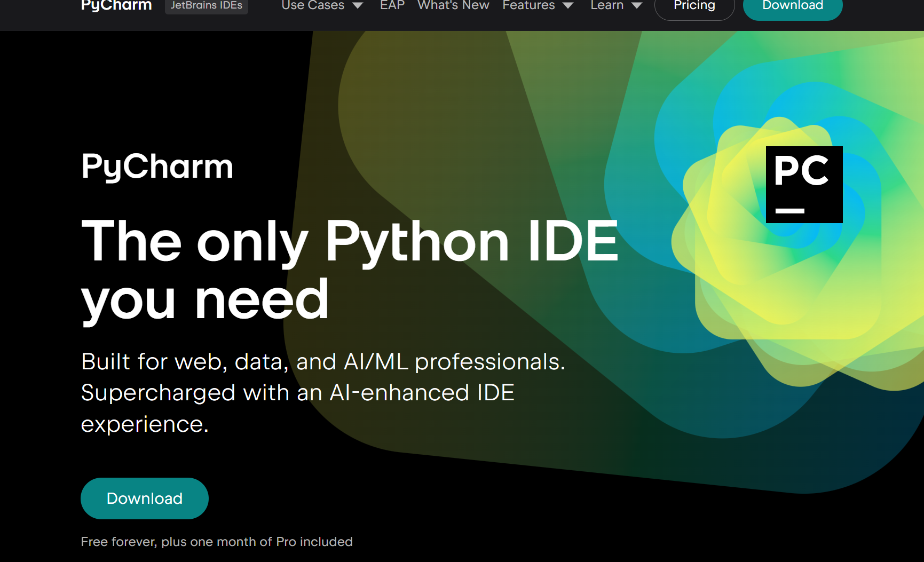Click the "Built for web, data, and AI/ML professionals" text
Image resolution: width=924 pixels, height=562 pixels.
[323, 362]
